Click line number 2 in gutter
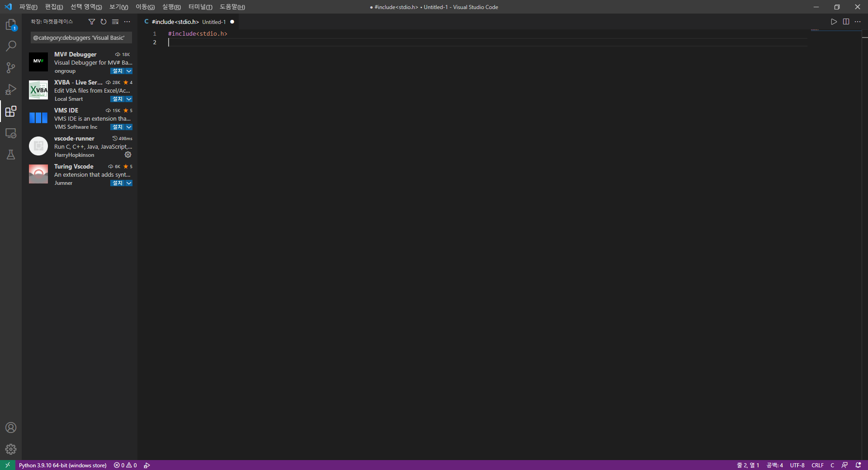868x470 pixels. tap(155, 42)
